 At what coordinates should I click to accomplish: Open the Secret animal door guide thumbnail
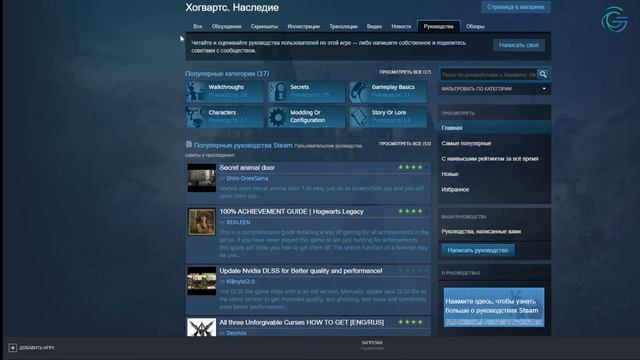(x=202, y=178)
